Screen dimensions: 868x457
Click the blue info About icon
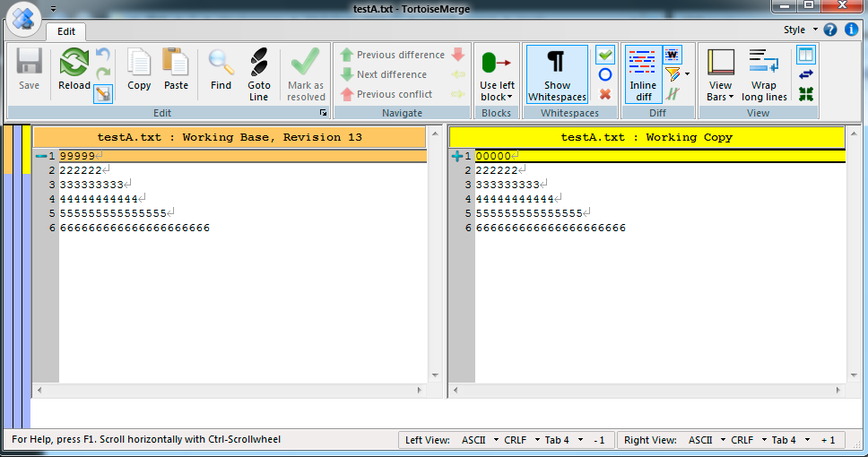click(x=851, y=30)
